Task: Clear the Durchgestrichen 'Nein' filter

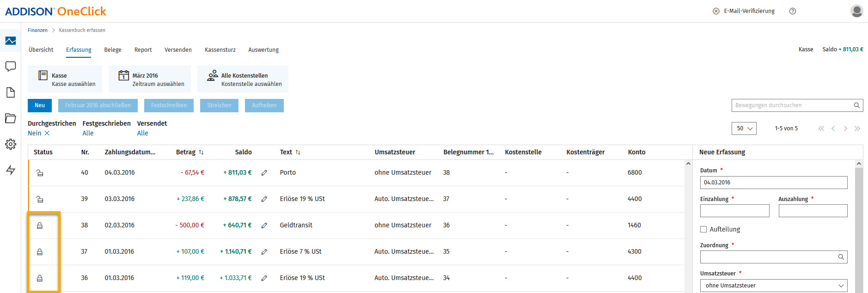Action: [x=47, y=133]
